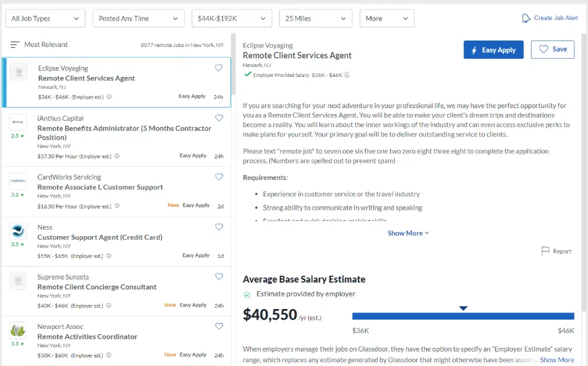588x366 pixels.
Task: Toggle heart icon on Ness job card
Action: coord(219,227)
